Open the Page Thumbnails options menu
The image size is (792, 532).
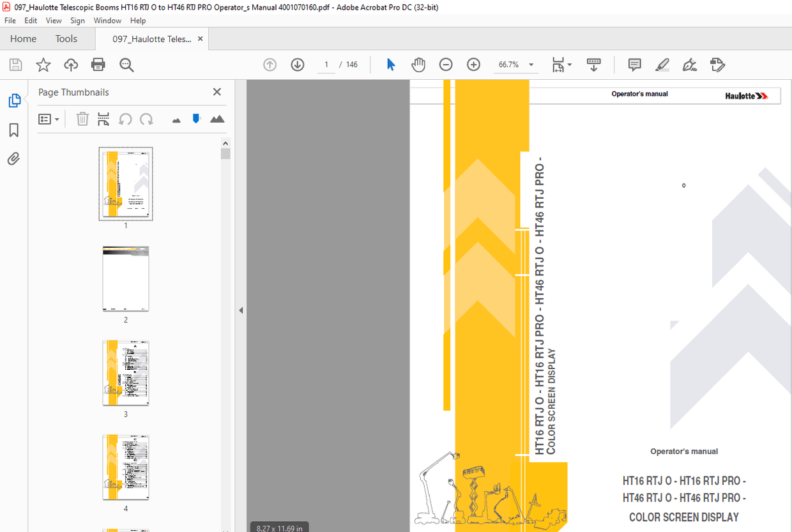[x=49, y=119]
